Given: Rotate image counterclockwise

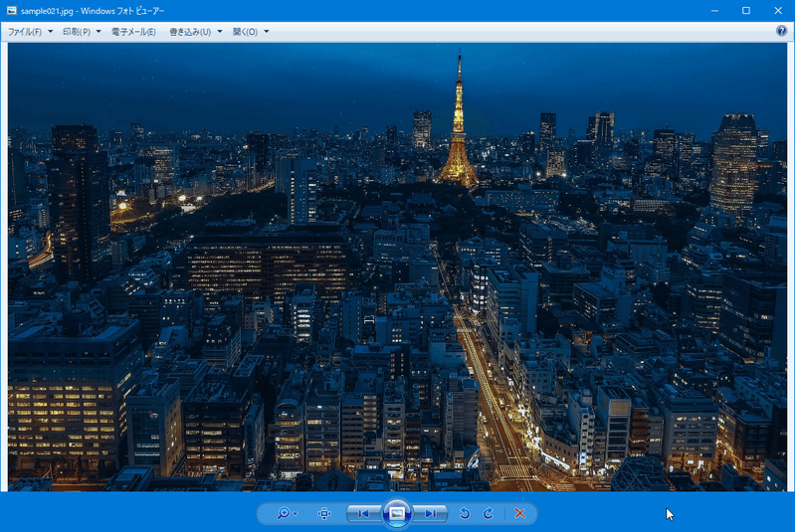Looking at the screenshot, I should coord(465,514).
